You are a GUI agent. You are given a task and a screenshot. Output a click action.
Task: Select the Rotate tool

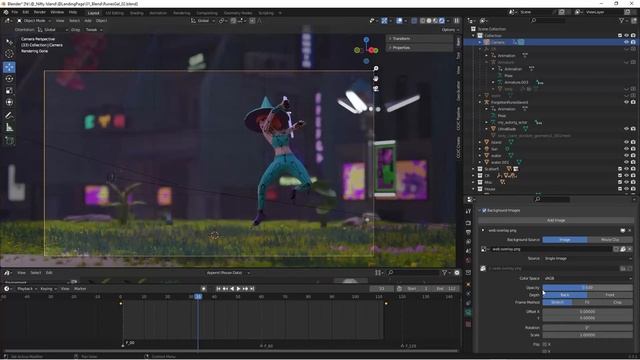[9, 79]
